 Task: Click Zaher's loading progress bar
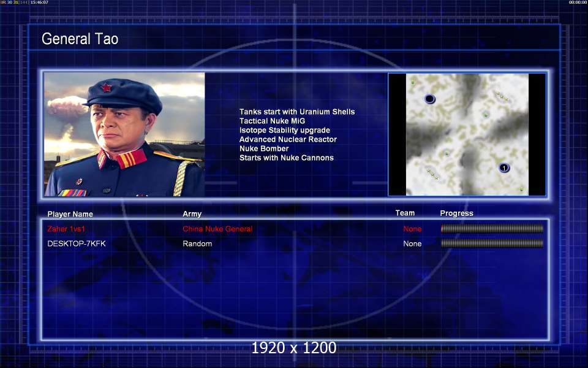coord(492,228)
